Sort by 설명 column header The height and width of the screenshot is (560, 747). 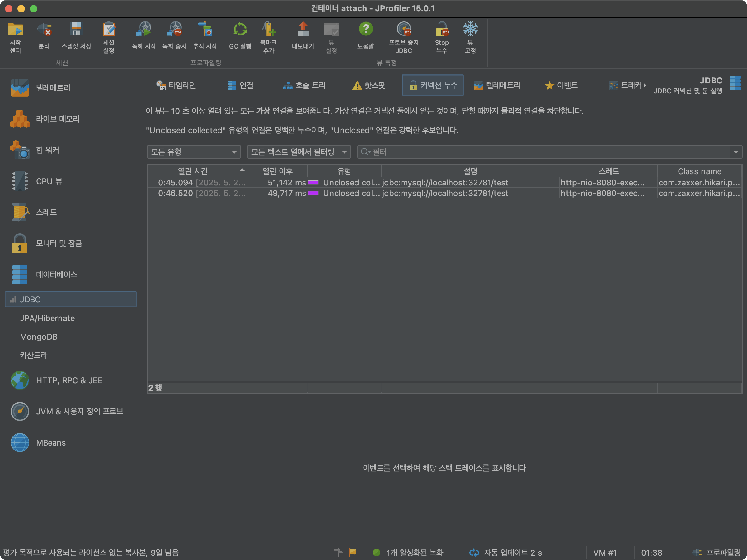click(x=470, y=171)
